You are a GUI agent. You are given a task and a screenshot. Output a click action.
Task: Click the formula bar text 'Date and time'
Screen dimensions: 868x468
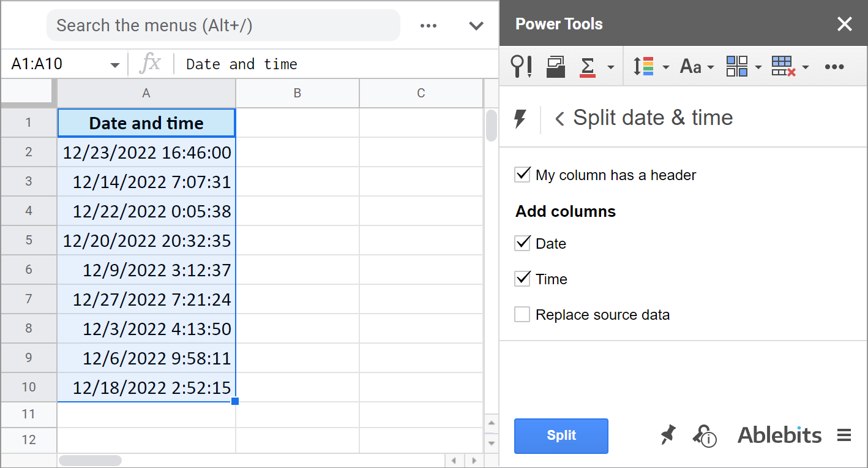point(242,64)
